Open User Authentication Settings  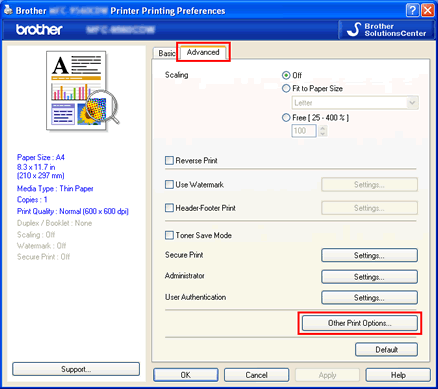pos(369,298)
